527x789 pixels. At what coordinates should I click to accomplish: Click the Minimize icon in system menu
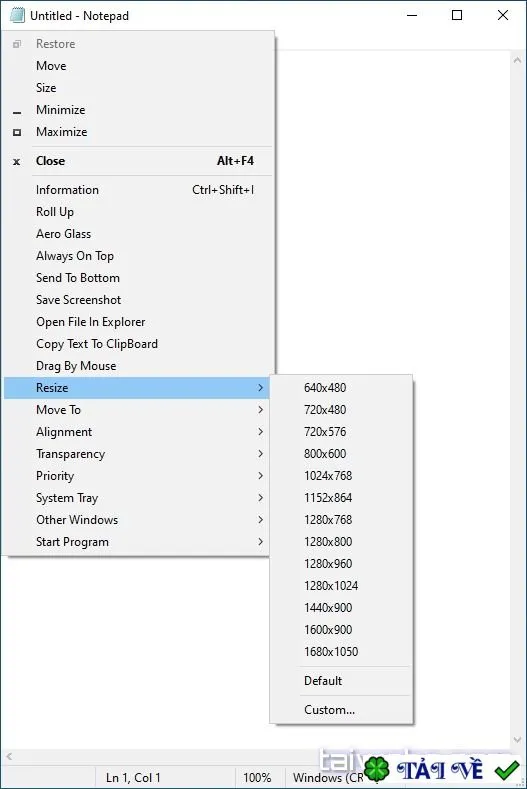click(x=17, y=113)
